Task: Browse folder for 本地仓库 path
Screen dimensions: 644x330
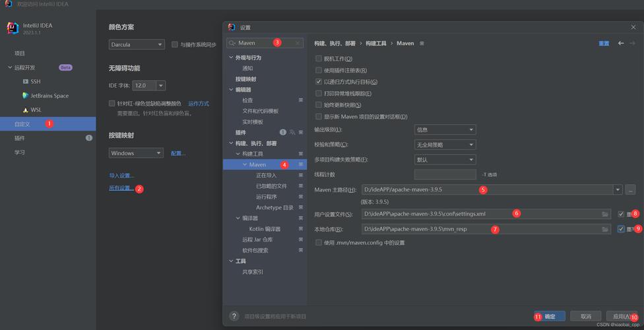Action: tap(605, 229)
